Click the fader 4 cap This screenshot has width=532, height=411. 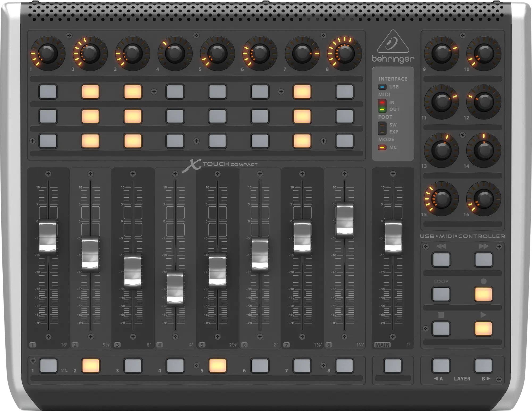click(x=175, y=288)
